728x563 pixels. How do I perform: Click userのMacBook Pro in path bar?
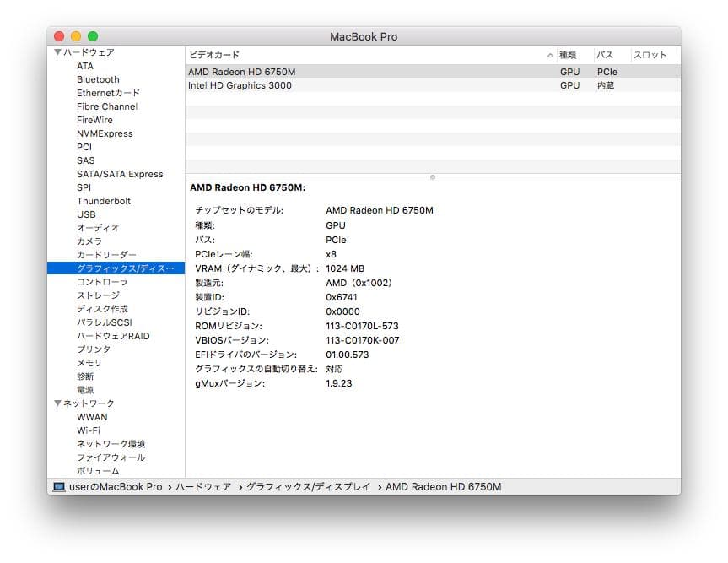tap(116, 487)
